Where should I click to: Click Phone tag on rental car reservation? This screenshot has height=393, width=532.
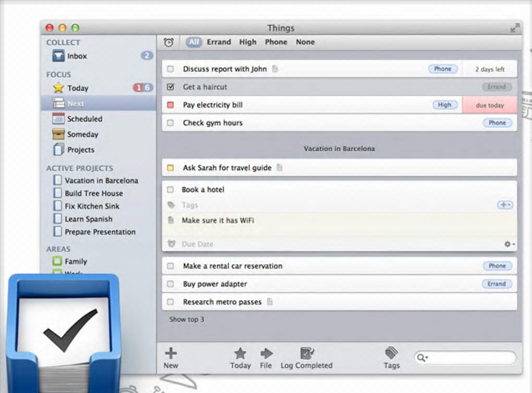pos(497,266)
